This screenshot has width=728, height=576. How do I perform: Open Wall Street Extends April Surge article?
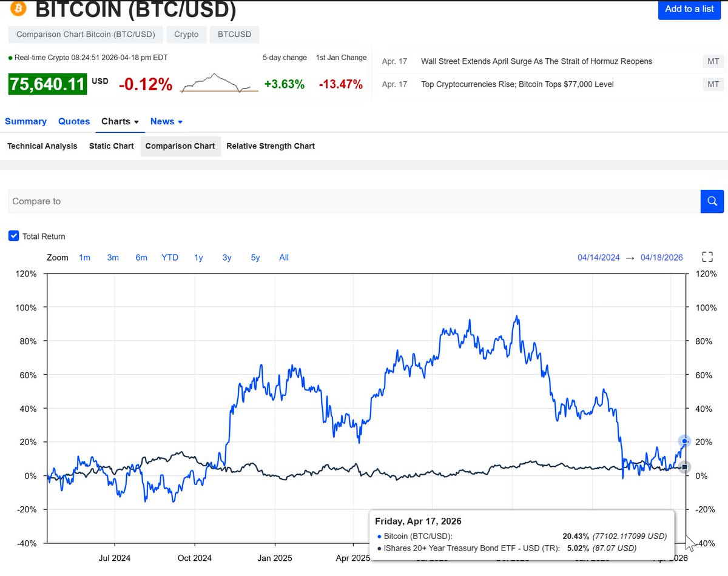click(x=536, y=61)
